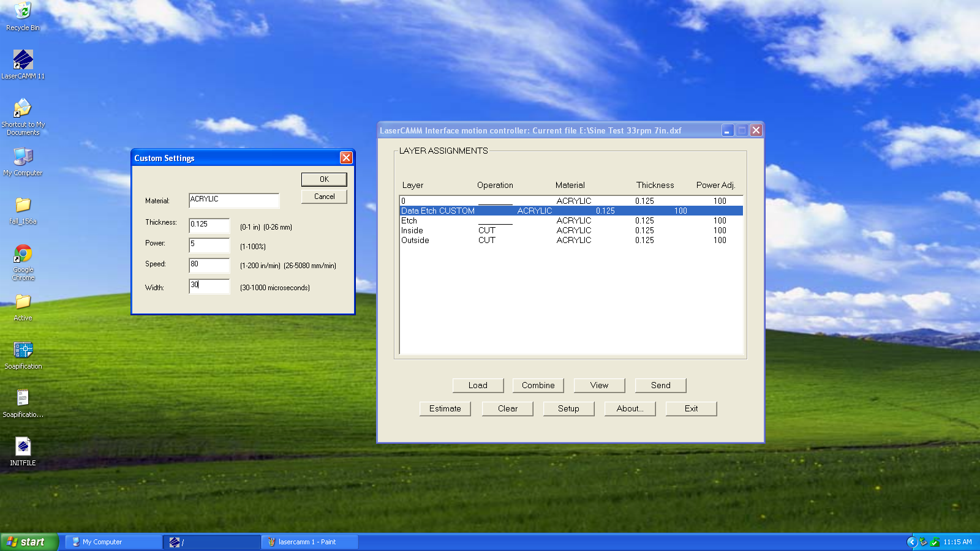
Task: Select the Inside CUT layer row
Action: click(571, 230)
